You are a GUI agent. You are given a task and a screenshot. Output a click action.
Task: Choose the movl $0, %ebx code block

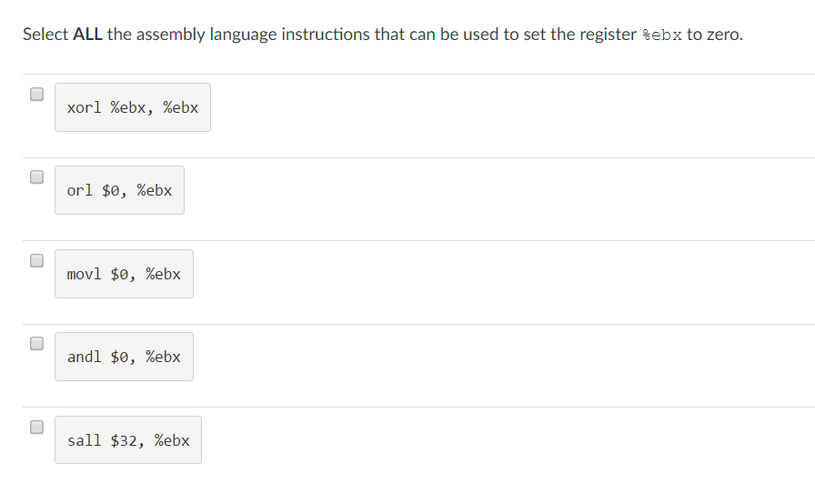tap(125, 274)
